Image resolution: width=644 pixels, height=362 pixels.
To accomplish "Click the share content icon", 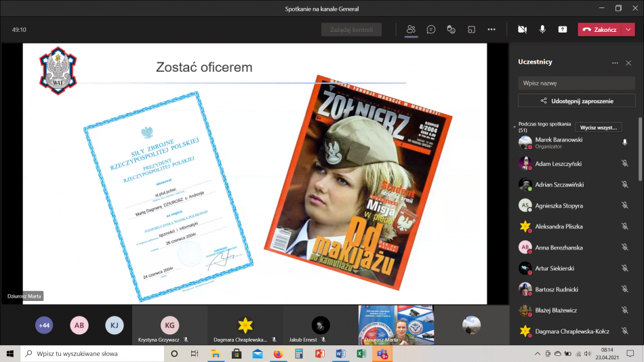I will point(562,30).
